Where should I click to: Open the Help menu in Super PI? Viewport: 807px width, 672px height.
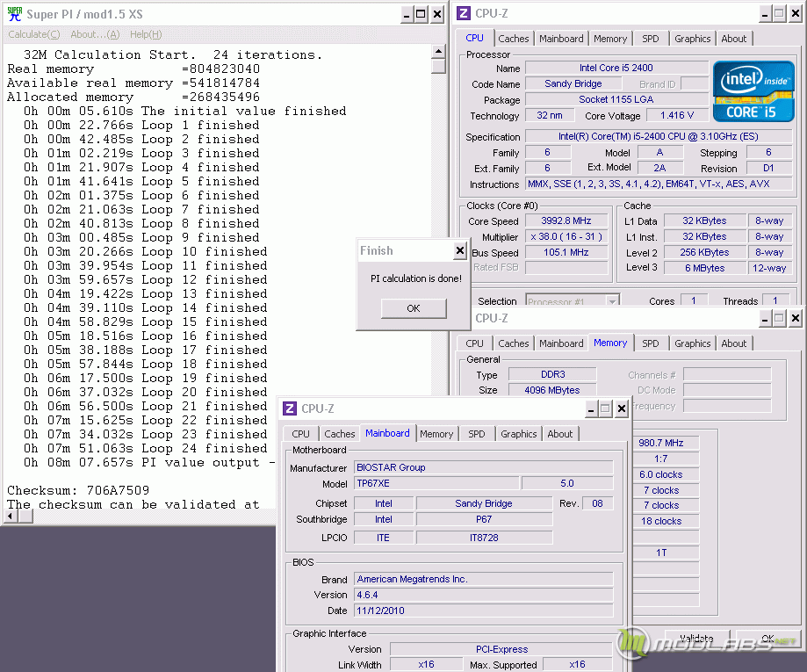click(146, 34)
